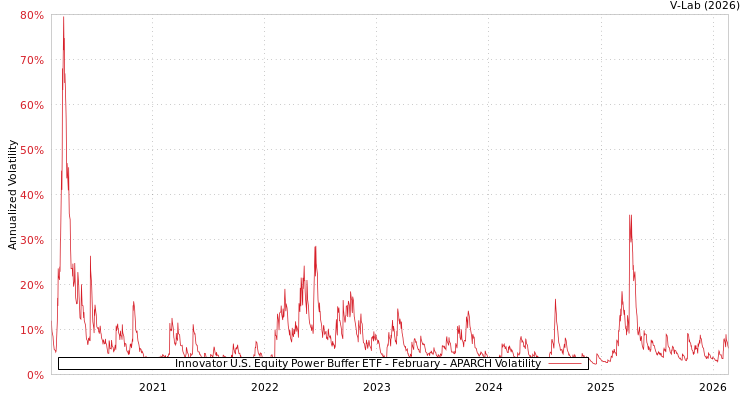Click the 2026 x-axis label
Image resolution: width=750 pixels, height=400 pixels.
[713, 388]
